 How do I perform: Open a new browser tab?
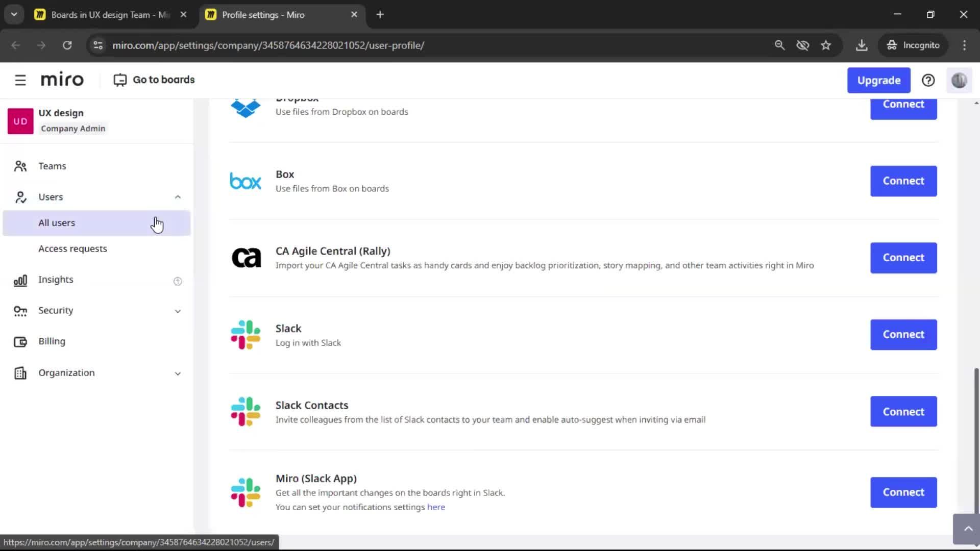pyautogui.click(x=380, y=15)
